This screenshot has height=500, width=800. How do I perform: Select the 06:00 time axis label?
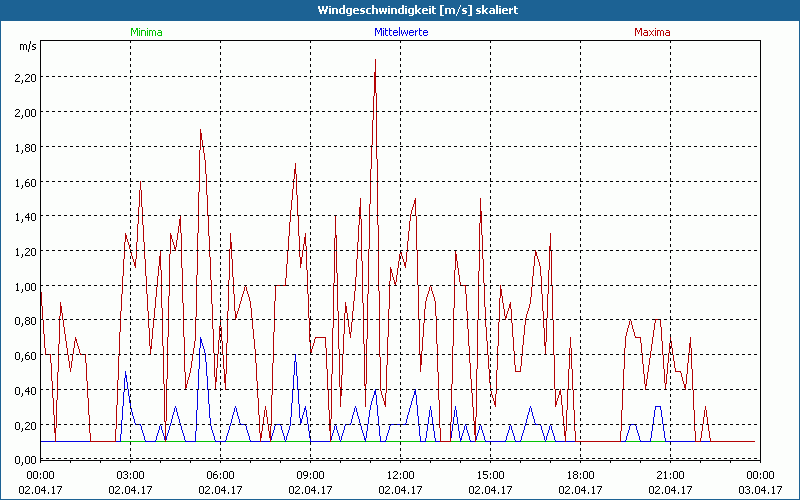220,475
